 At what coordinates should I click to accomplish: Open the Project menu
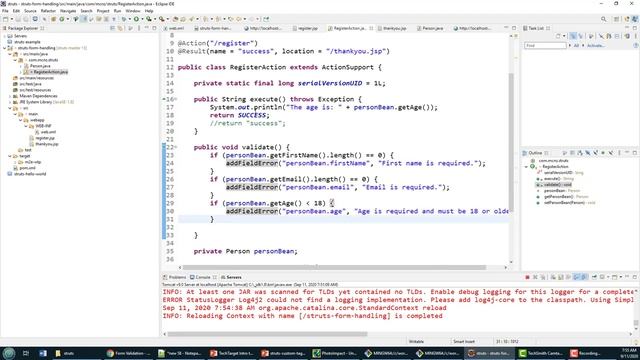(x=103, y=11)
